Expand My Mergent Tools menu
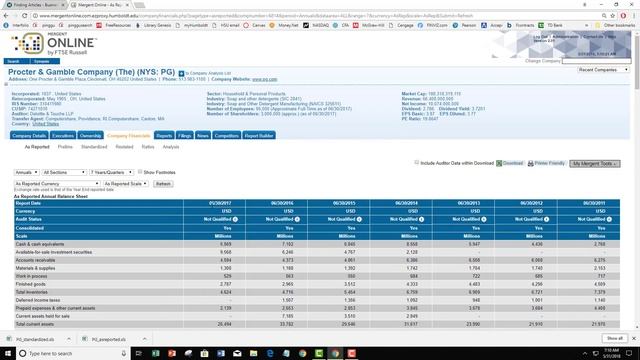This screenshot has height=360, width=640. [x=595, y=164]
